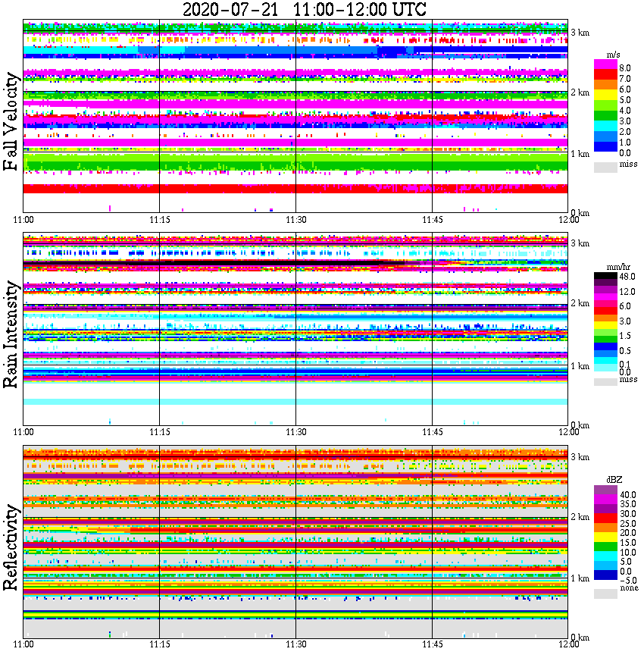The width and height of the screenshot is (644, 658).
Task: Click the 2 km label on Fall Velocity panel
Action: [x=580, y=92]
